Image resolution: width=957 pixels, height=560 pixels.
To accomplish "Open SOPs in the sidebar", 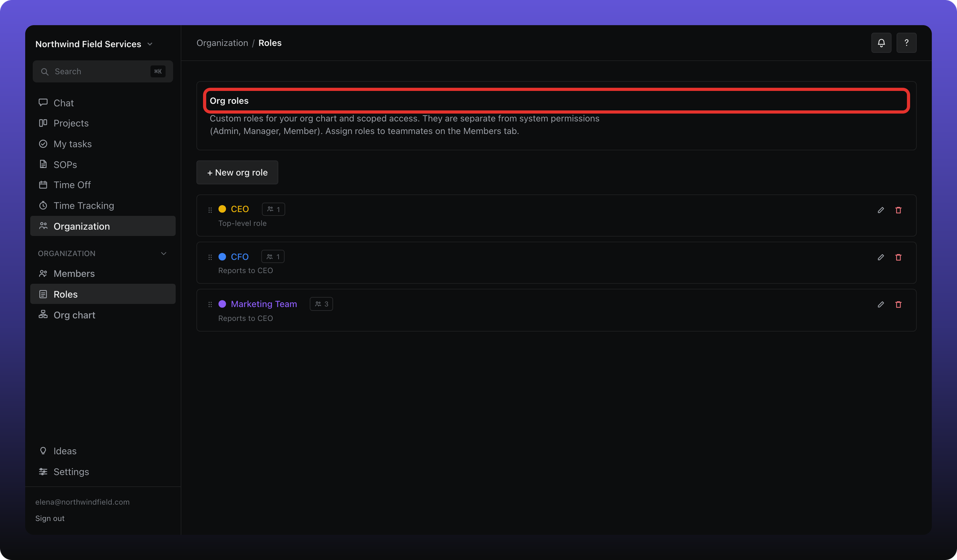I will coord(103,165).
